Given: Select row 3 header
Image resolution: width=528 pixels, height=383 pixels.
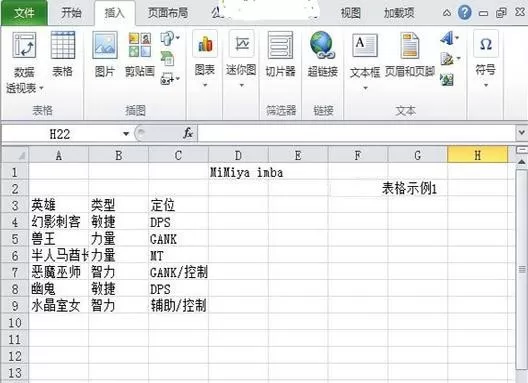Looking at the screenshot, I should coord(15,205).
